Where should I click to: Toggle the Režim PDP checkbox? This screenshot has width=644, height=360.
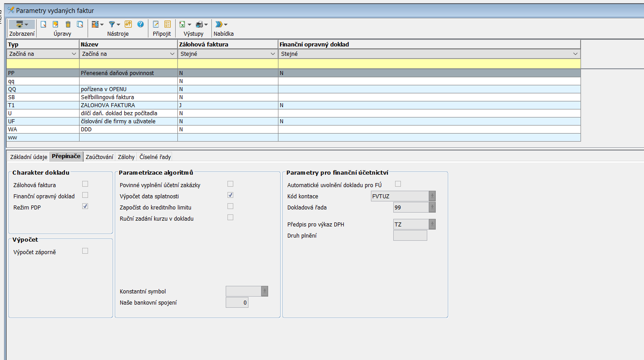[85, 206]
